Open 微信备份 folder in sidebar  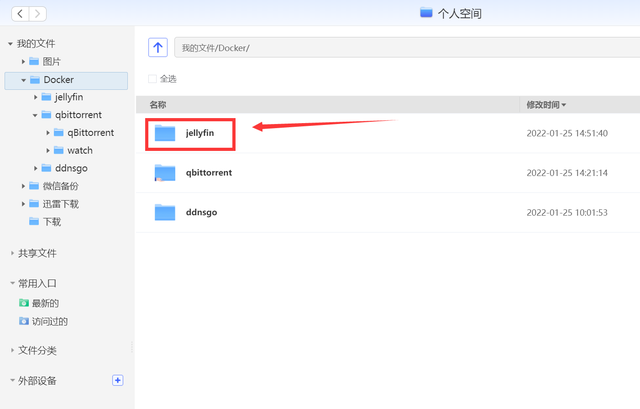[53, 186]
